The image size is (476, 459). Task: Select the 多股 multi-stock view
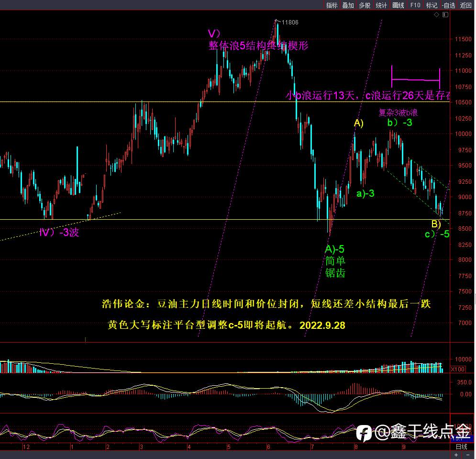click(365, 5)
